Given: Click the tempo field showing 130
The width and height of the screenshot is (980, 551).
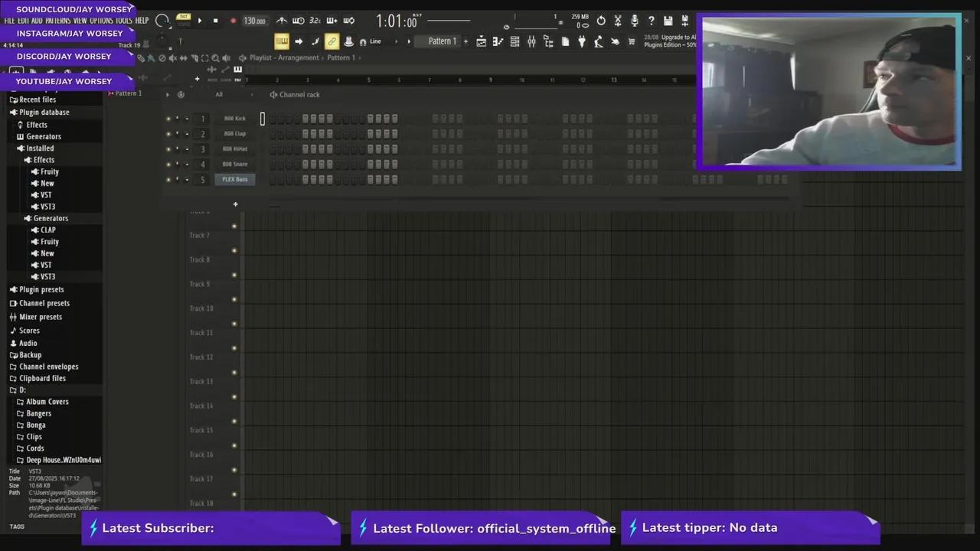Looking at the screenshot, I should (x=254, y=21).
